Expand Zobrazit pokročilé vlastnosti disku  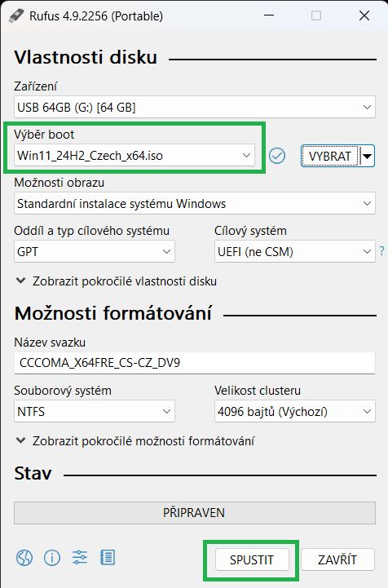pyautogui.click(x=117, y=281)
